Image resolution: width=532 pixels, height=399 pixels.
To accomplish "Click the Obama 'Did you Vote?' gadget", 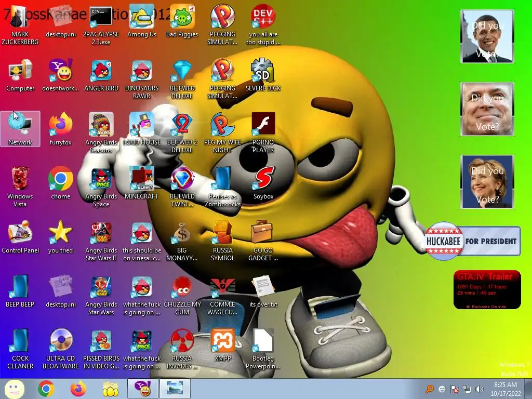I will click(x=487, y=36).
